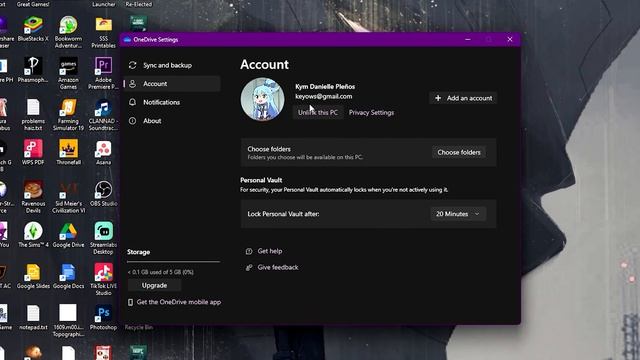The height and width of the screenshot is (360, 640).
Task: Open the Get help link
Action: pos(269,251)
